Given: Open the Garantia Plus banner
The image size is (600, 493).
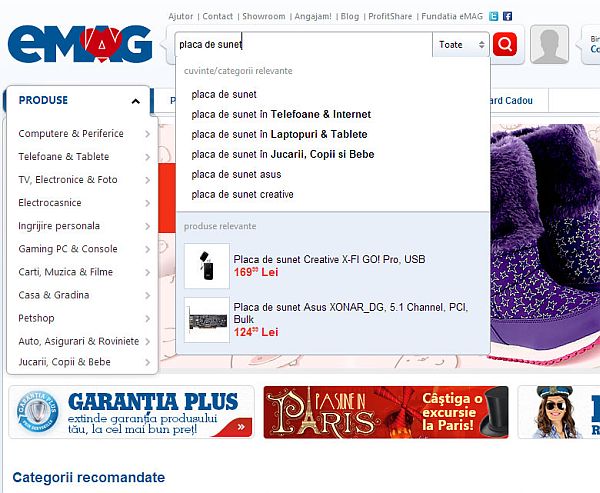Looking at the screenshot, I should 131,412.
